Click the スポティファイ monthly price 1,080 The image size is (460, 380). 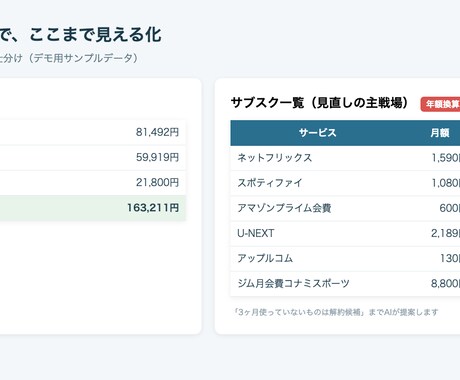446,183
